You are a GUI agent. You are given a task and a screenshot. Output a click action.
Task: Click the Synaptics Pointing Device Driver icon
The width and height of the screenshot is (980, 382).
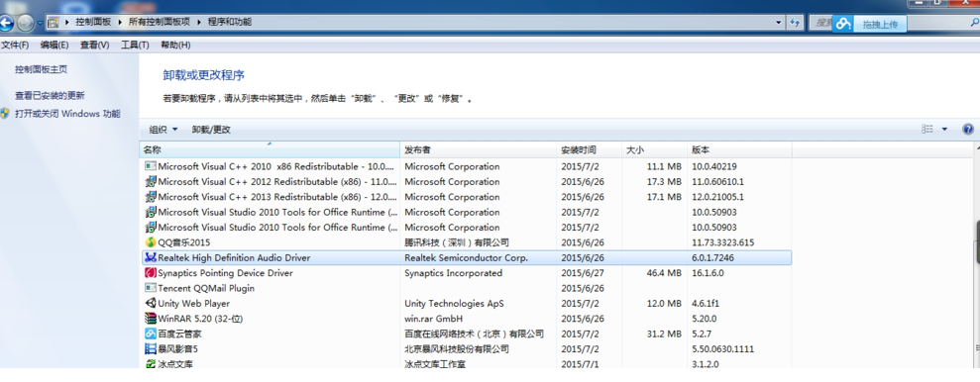tap(150, 273)
